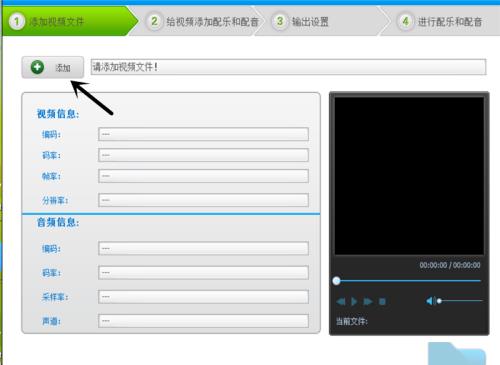Click the audio 码率 field
This screenshot has width=500, height=365.
(x=203, y=273)
